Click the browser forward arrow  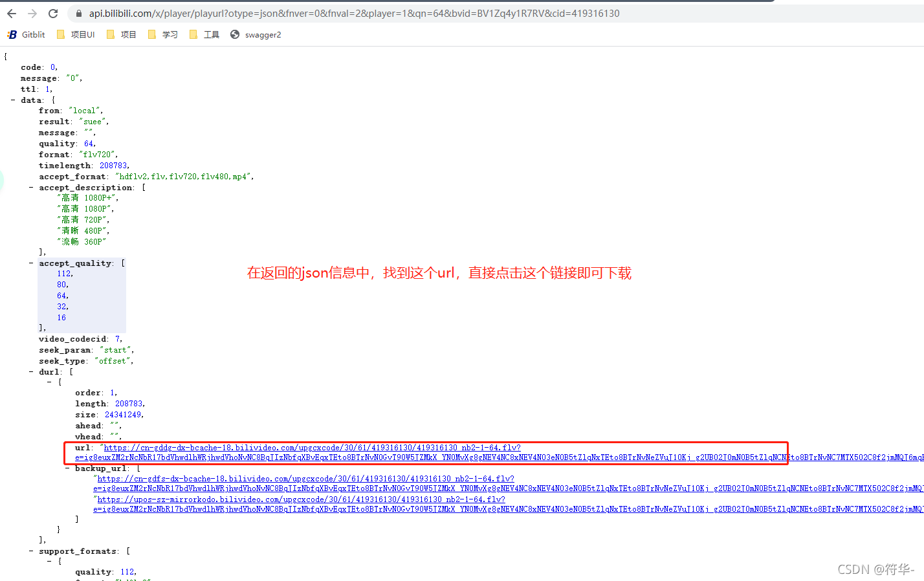pyautogui.click(x=32, y=14)
